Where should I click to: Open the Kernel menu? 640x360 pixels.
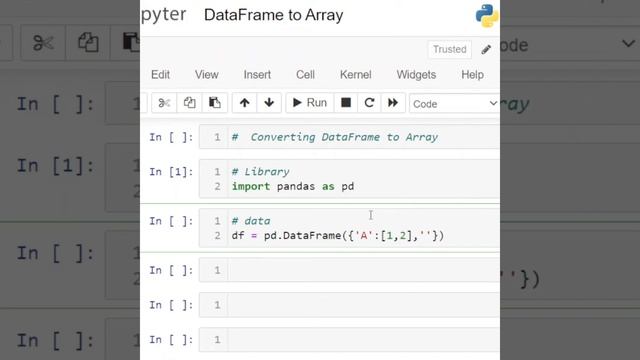click(x=356, y=75)
